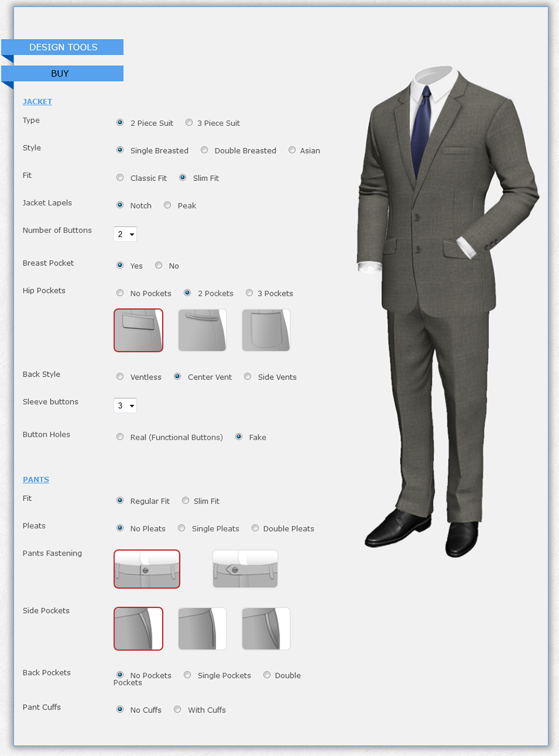Select the round button pants fastening image
Viewport: 559px width, 756px height.
click(x=147, y=569)
